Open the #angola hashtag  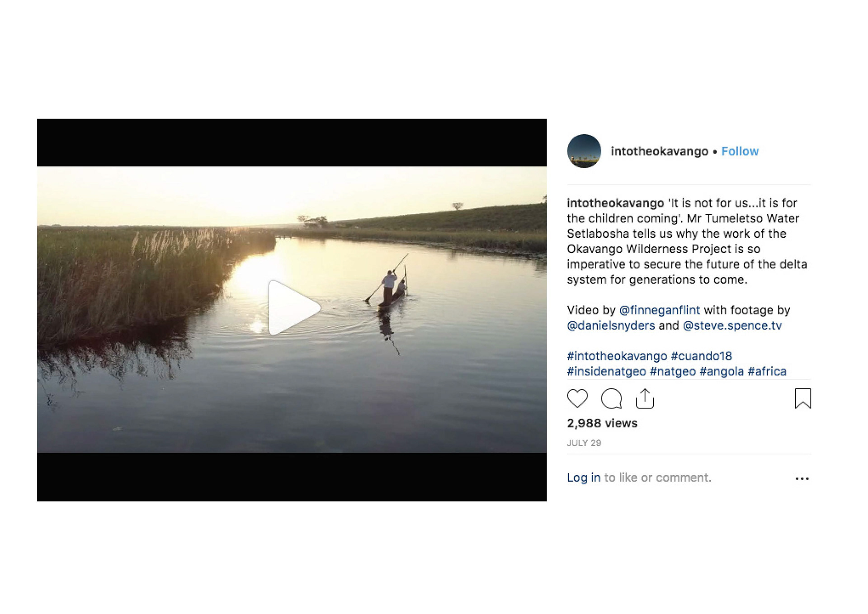click(x=722, y=372)
